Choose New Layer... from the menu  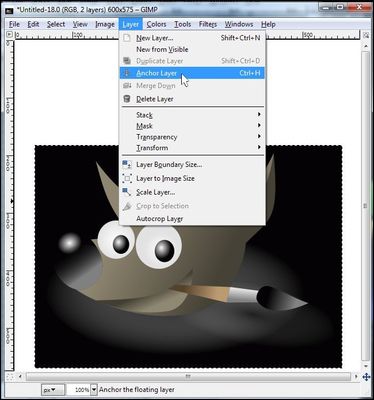(x=192, y=38)
